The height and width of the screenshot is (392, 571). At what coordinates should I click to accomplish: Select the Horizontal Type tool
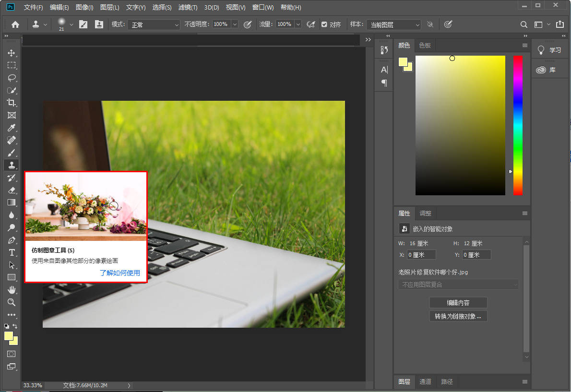(x=12, y=252)
